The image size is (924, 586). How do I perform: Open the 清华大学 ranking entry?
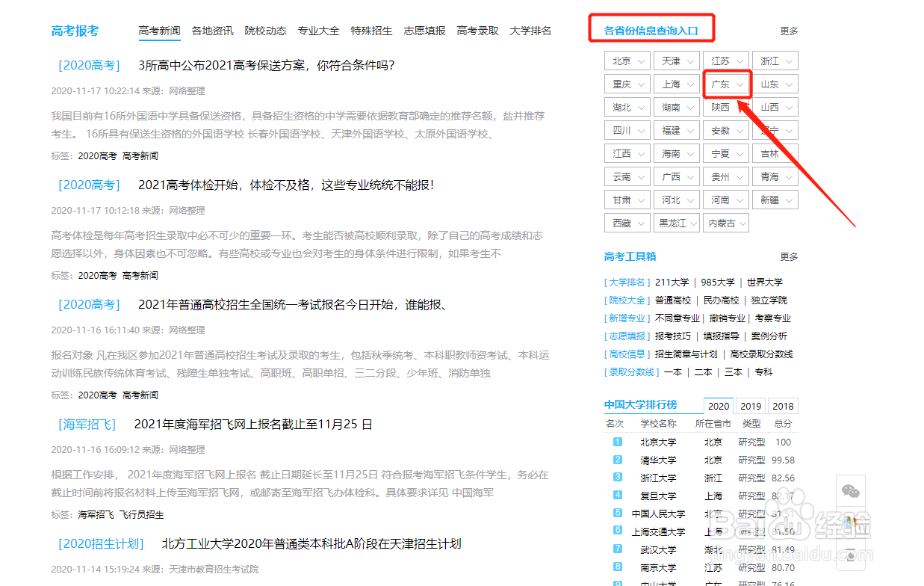point(658,460)
